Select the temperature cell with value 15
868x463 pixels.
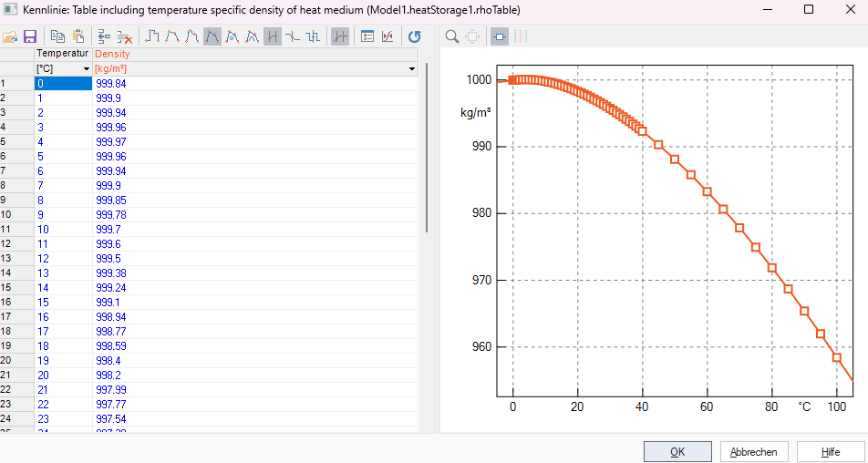click(x=63, y=302)
